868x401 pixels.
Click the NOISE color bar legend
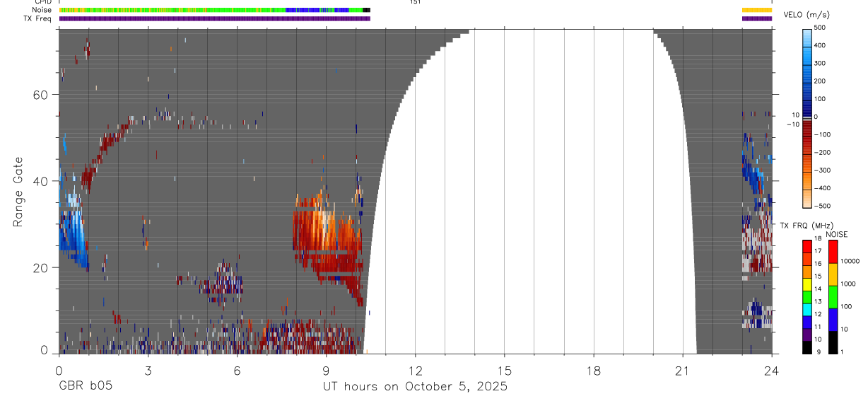click(x=833, y=296)
